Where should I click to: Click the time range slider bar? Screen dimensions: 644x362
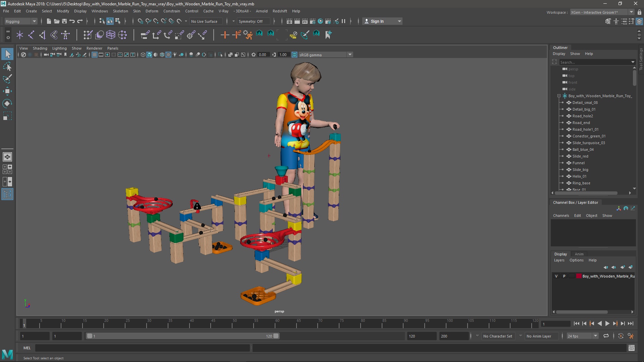(x=183, y=336)
